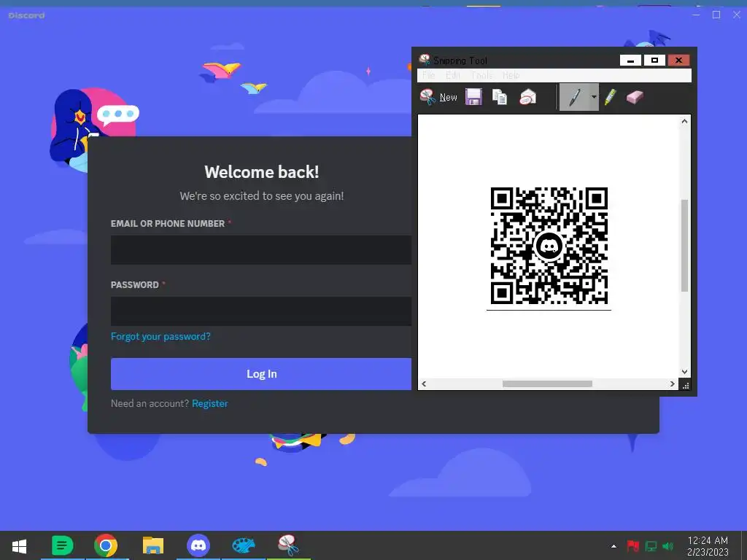Click the scroll down arrow in snip view
The width and height of the screenshot is (747, 560).
pos(684,372)
